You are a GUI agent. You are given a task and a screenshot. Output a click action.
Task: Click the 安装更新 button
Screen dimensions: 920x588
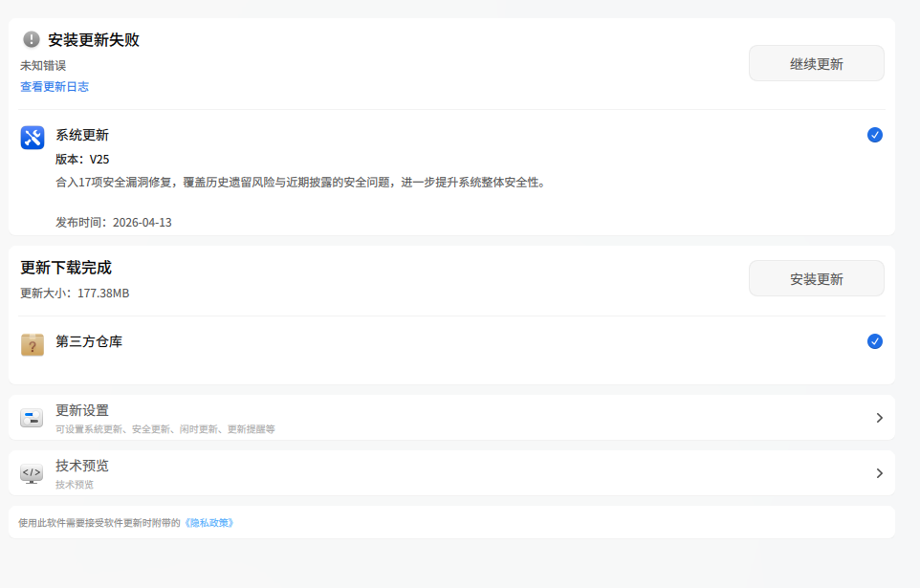[816, 279]
